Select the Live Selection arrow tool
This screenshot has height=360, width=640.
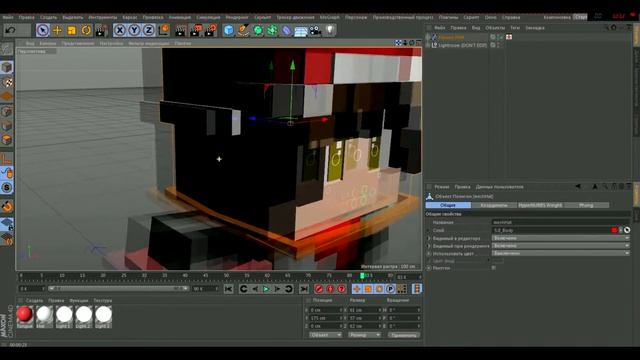coord(42,30)
